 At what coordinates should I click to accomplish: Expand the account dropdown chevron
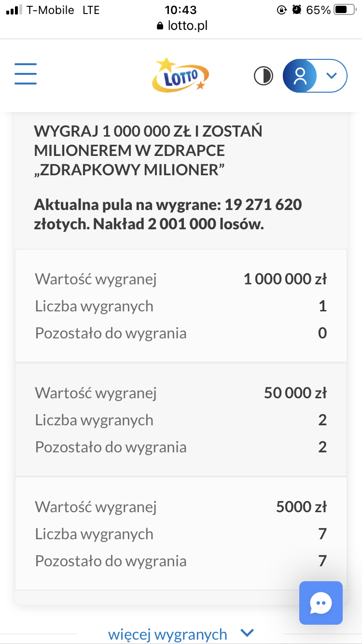(331, 75)
